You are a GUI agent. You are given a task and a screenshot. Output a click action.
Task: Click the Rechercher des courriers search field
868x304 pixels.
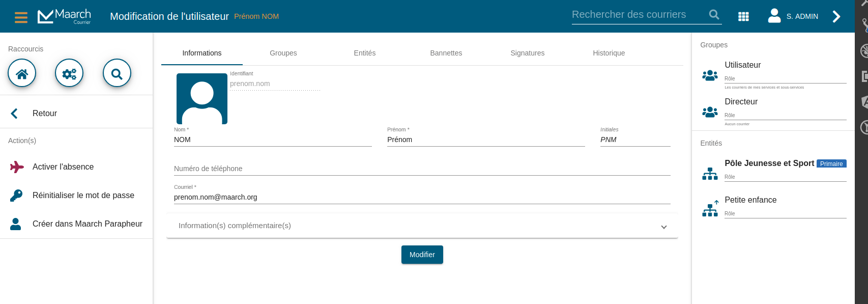[x=638, y=15]
